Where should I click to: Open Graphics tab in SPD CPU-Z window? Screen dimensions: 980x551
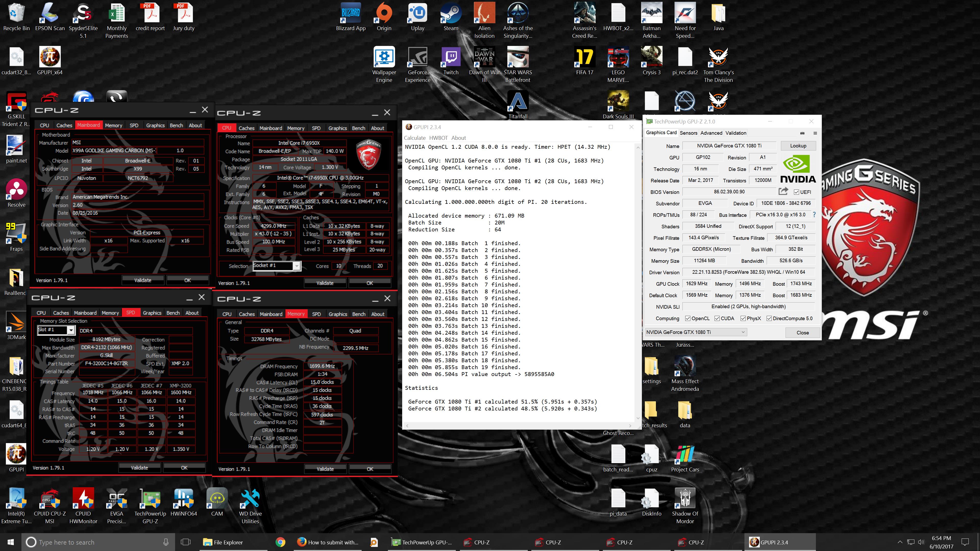point(152,312)
